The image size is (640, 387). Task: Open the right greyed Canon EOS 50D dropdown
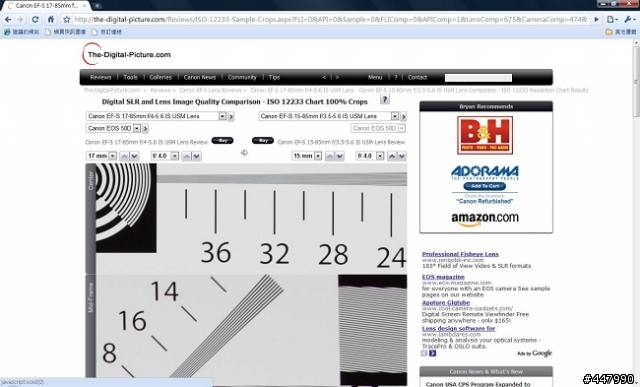pyautogui.click(x=378, y=128)
